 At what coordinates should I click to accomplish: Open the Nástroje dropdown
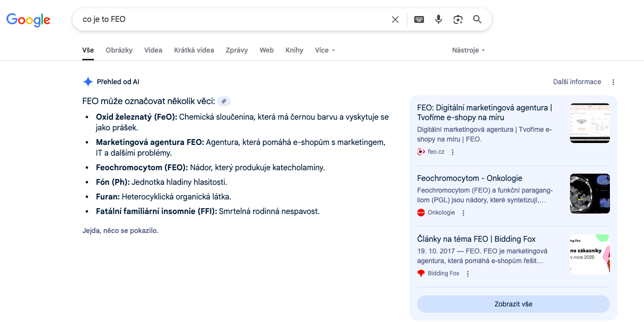pyautogui.click(x=468, y=50)
